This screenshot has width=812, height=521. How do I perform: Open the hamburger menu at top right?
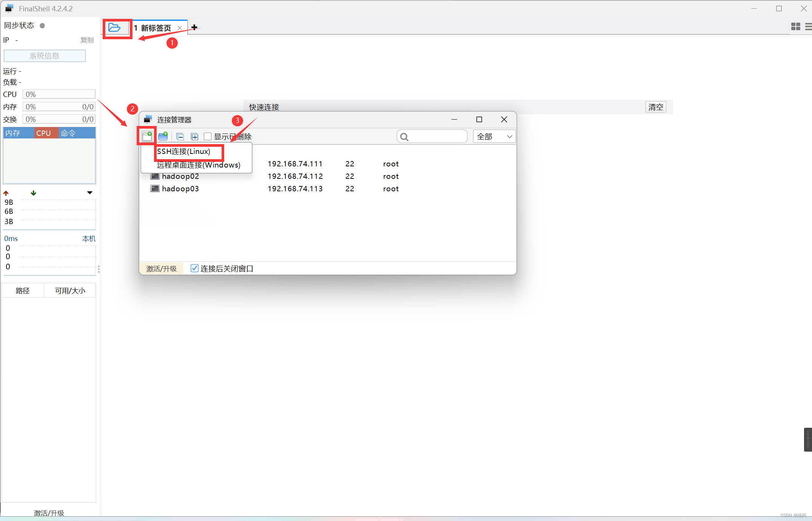(809, 26)
